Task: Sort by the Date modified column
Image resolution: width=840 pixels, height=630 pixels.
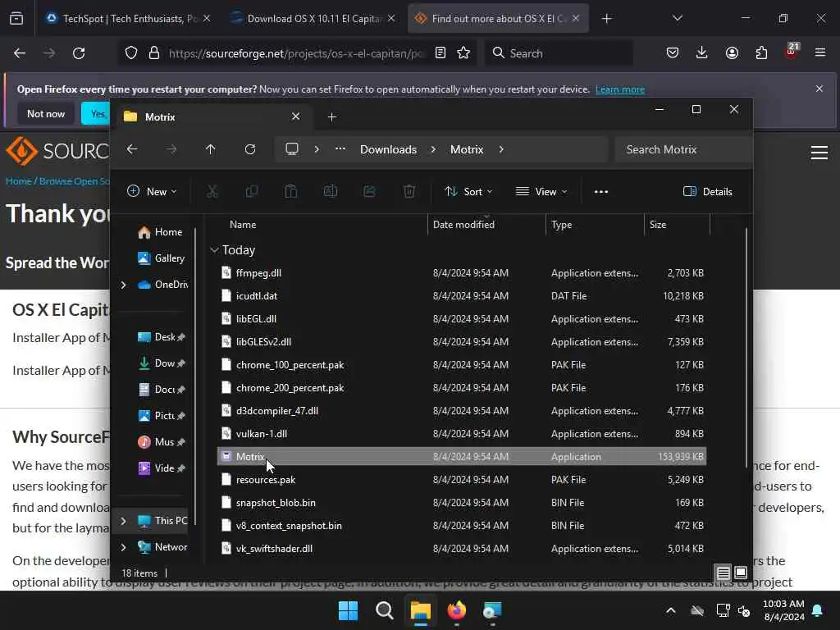Action: click(464, 225)
